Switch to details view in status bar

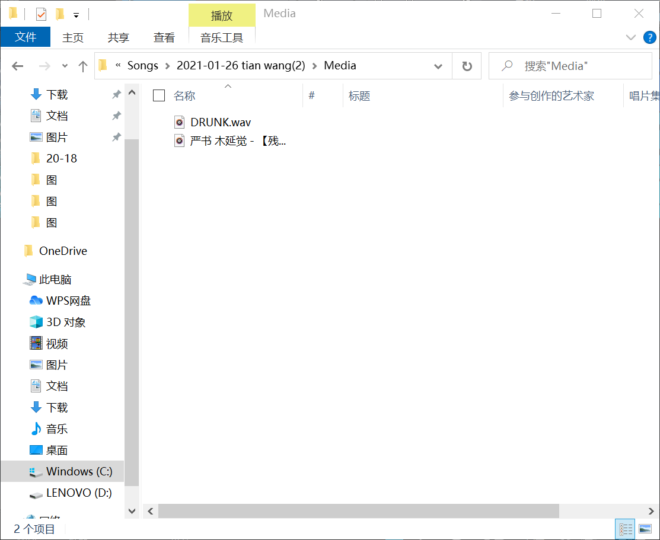[x=625, y=529]
